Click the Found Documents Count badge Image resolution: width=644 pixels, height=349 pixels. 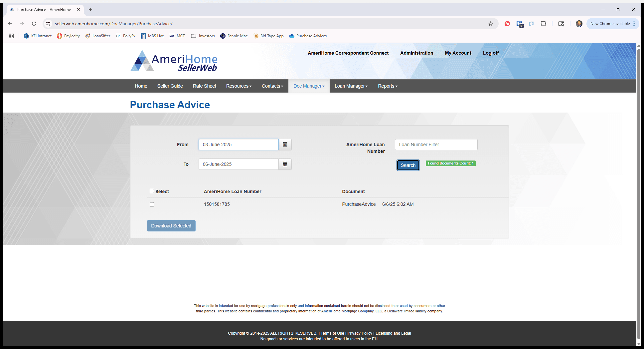(x=451, y=163)
